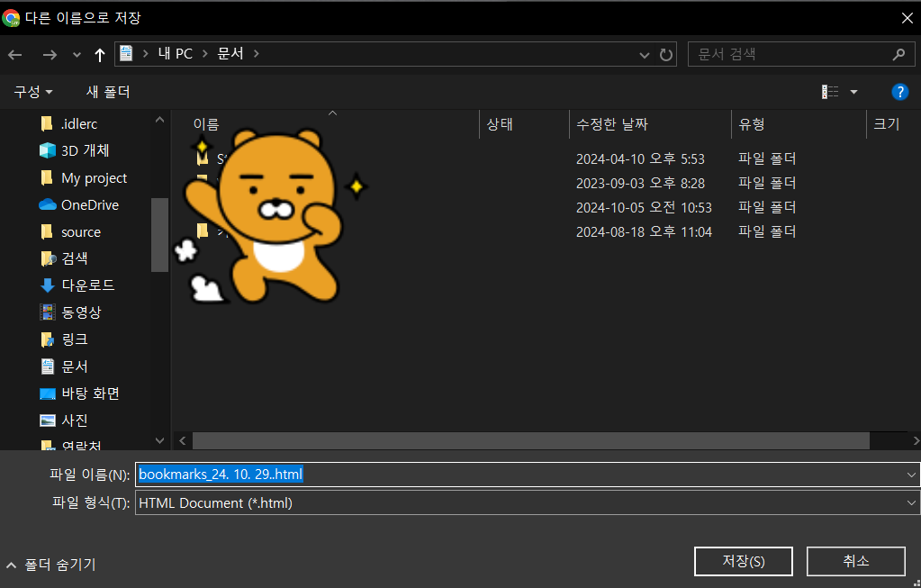The width and height of the screenshot is (921, 588).
Task: Expand the address bar history dropdown
Action: pyautogui.click(x=645, y=55)
